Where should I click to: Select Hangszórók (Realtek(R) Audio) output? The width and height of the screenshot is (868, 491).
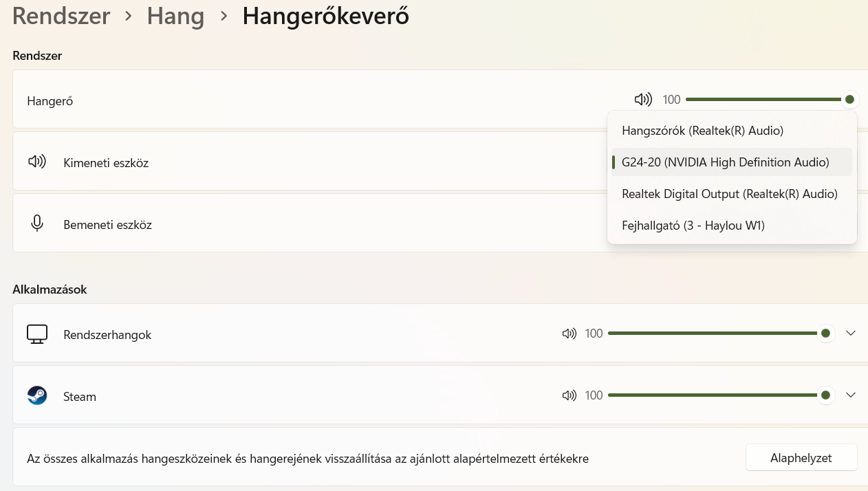[x=702, y=131]
